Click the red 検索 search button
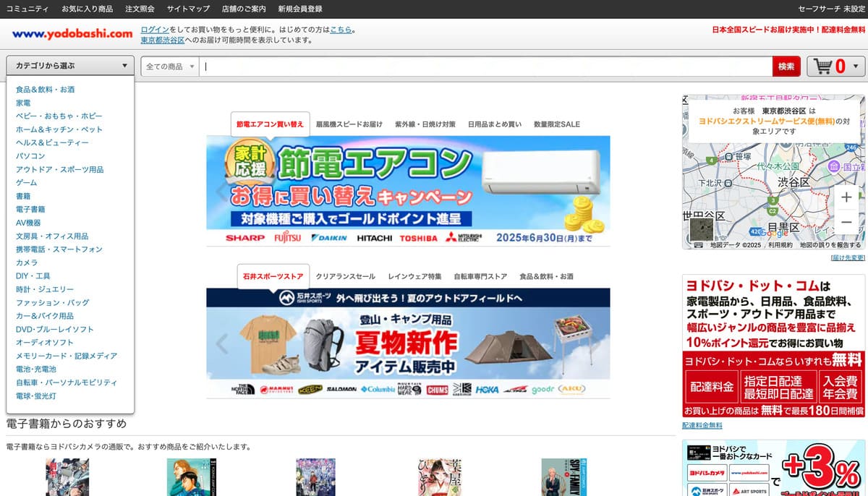868x496 pixels. coord(786,67)
